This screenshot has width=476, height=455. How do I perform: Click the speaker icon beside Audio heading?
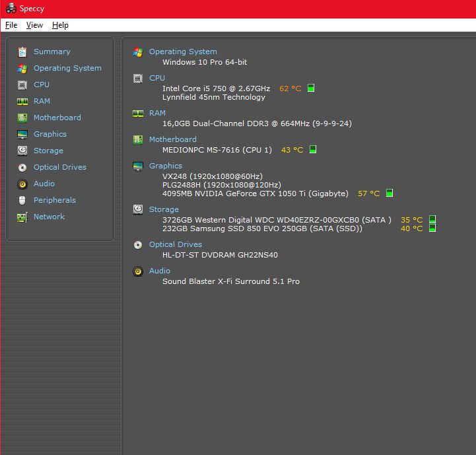tap(138, 271)
